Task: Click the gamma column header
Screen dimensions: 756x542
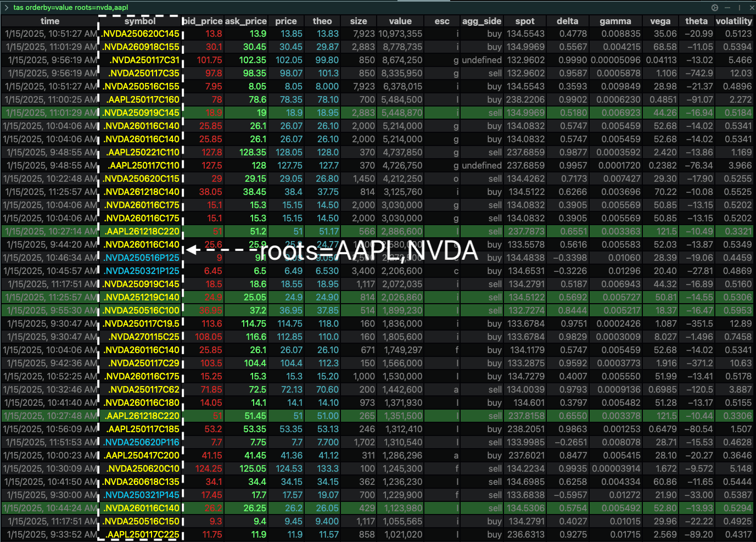Action: (615, 21)
